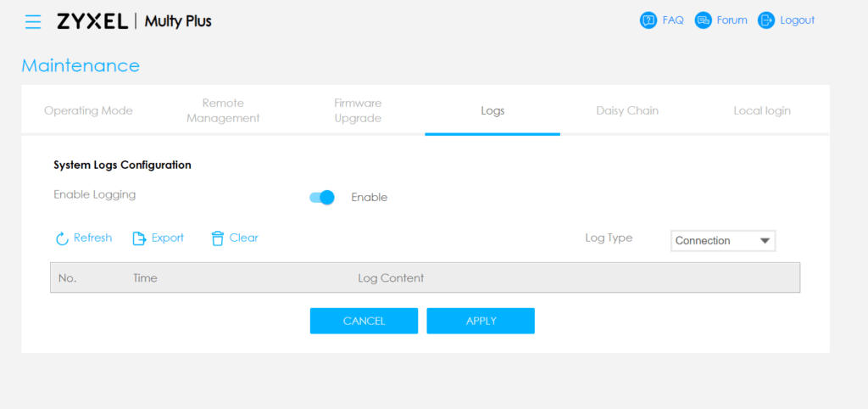Go to the Firmware Upgrade tab

[358, 110]
